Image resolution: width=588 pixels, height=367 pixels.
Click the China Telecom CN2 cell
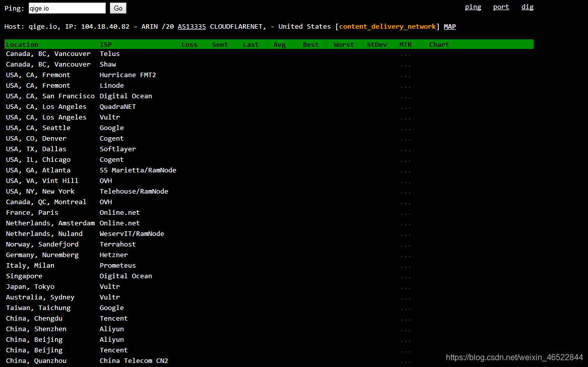pos(134,360)
